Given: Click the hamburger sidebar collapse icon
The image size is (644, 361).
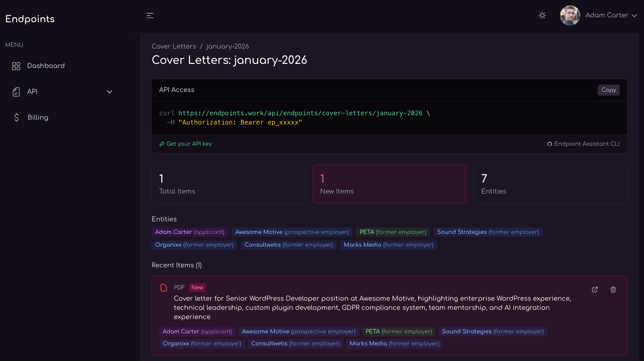Looking at the screenshot, I should [150, 16].
